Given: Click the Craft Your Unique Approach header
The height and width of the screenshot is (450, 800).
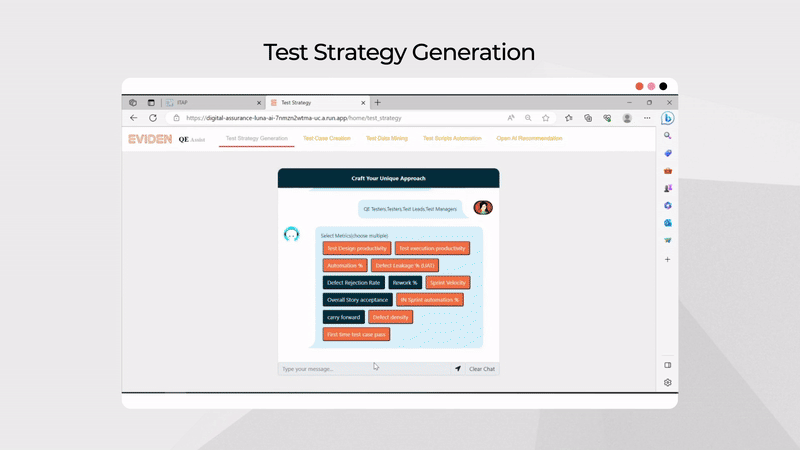Looking at the screenshot, I should [388, 178].
